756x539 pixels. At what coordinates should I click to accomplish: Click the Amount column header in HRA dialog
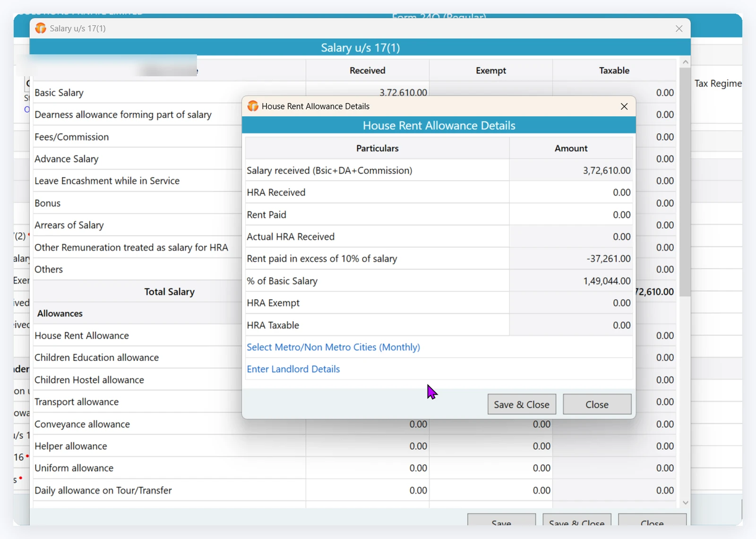(571, 148)
